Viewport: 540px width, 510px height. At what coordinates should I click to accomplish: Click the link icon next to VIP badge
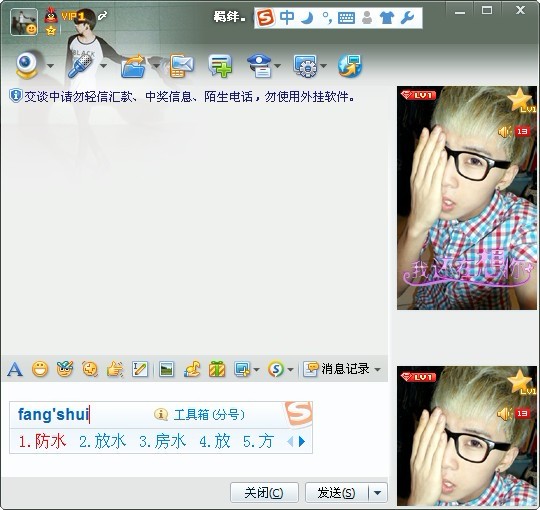(102, 15)
